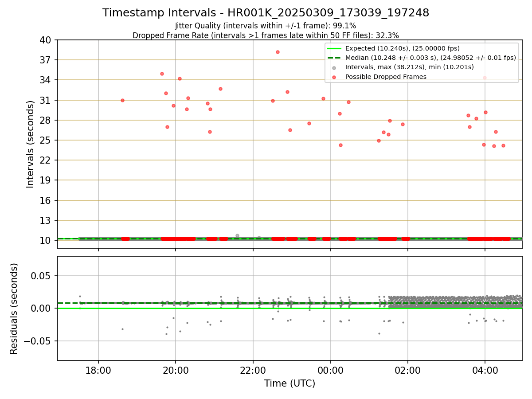Image resolution: width=532 pixels, height=399 pixels.
Task: Click the 'Intervals (seconds)' y-axis label
Action: [x=31, y=144]
